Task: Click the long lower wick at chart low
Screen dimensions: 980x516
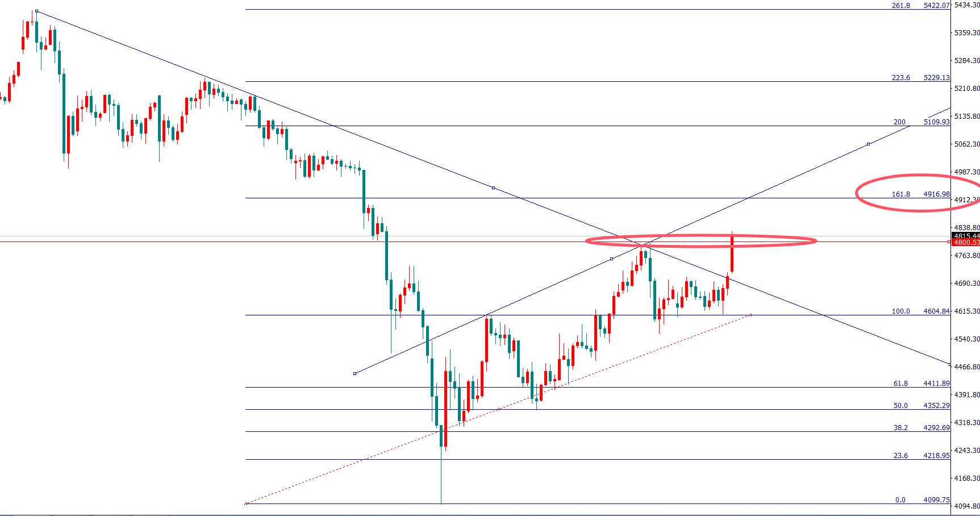Action: coord(441,477)
